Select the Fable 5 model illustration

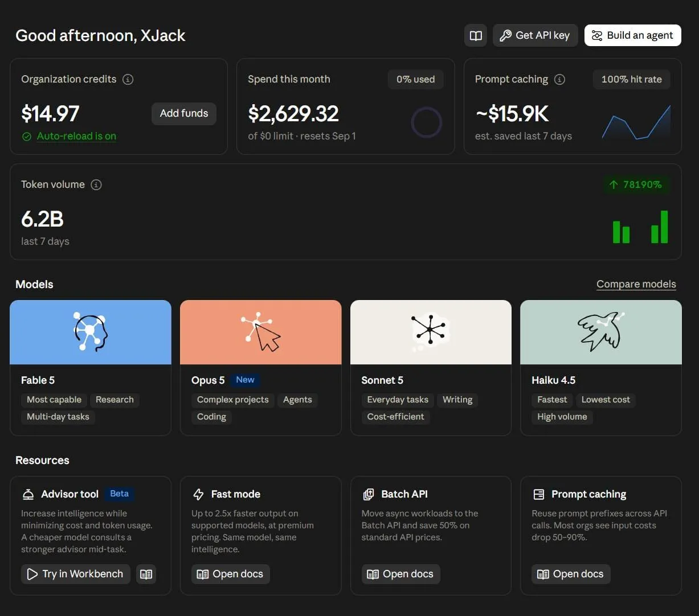point(91,332)
